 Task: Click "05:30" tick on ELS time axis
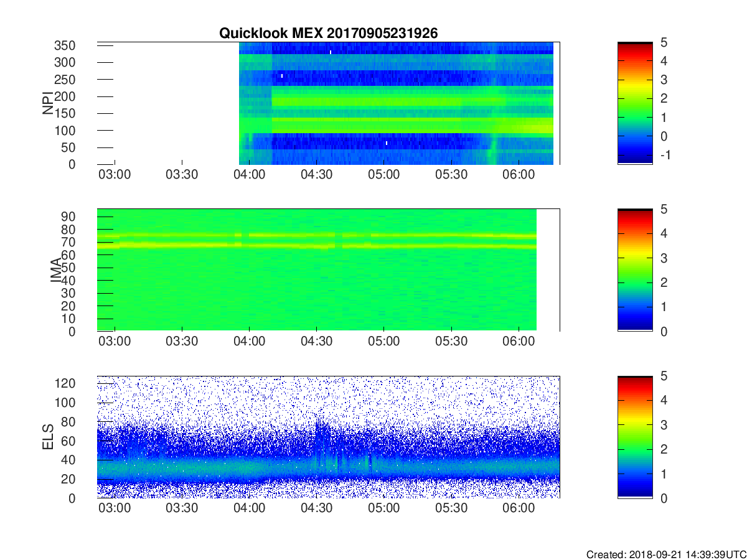(451, 508)
